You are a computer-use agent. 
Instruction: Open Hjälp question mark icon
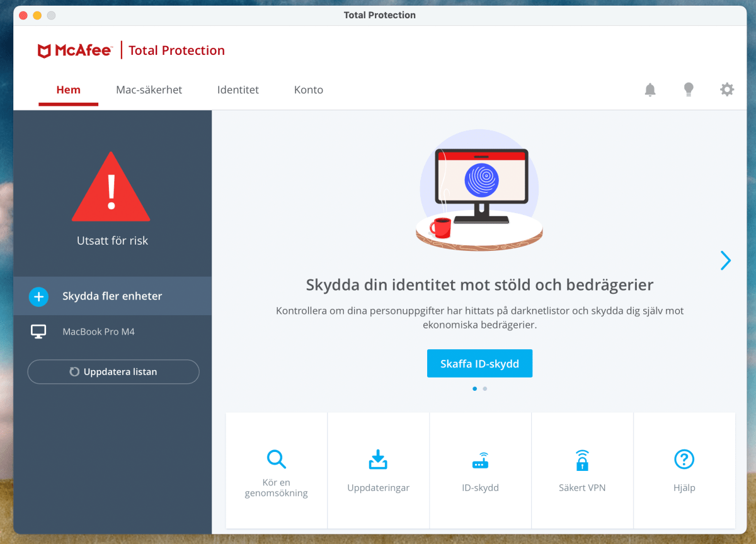click(x=684, y=459)
